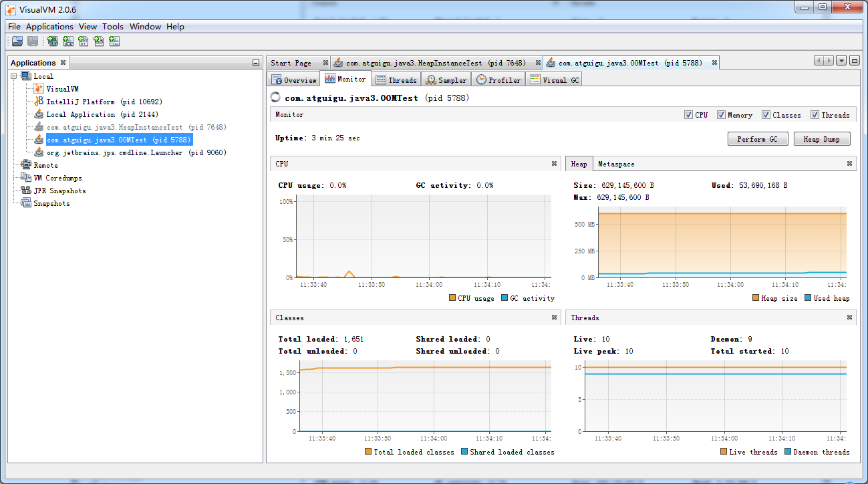868x484 pixels.
Task: Close the Heap chart panel
Action: click(x=849, y=163)
